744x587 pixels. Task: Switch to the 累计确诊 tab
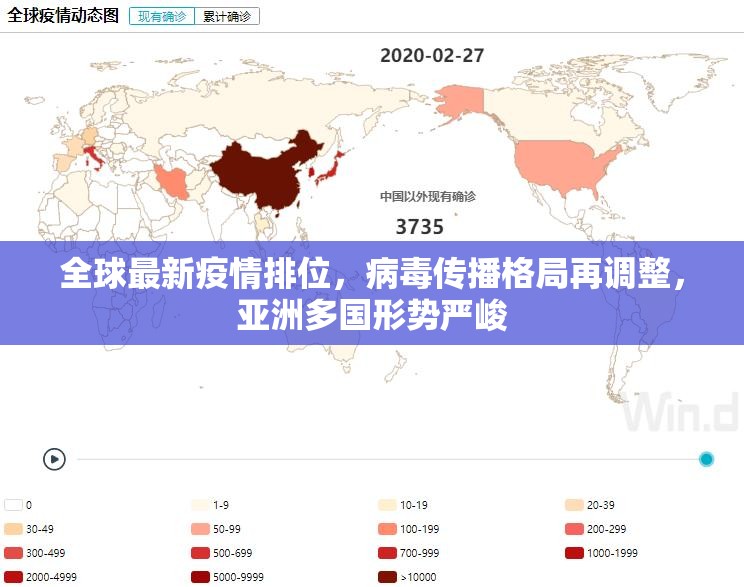tap(227, 17)
